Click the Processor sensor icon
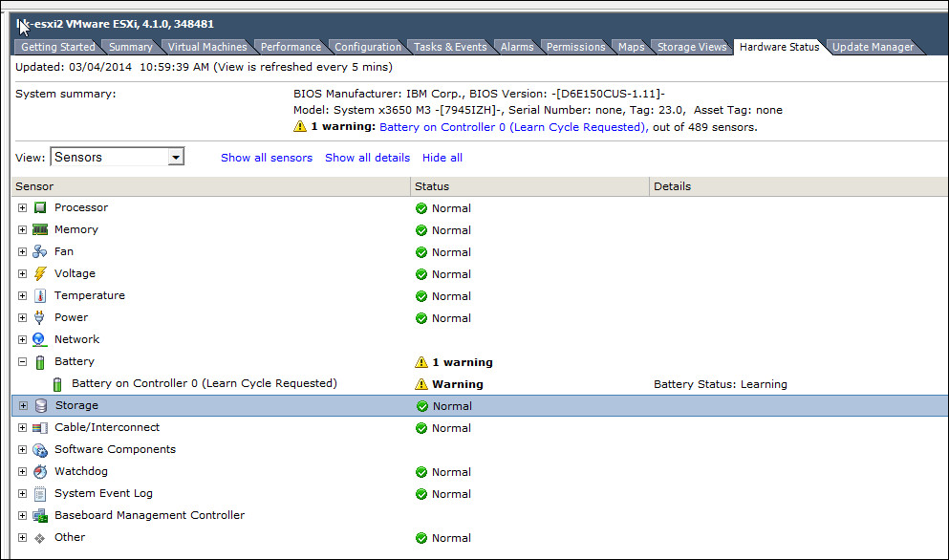This screenshot has width=949, height=560. tap(40, 207)
